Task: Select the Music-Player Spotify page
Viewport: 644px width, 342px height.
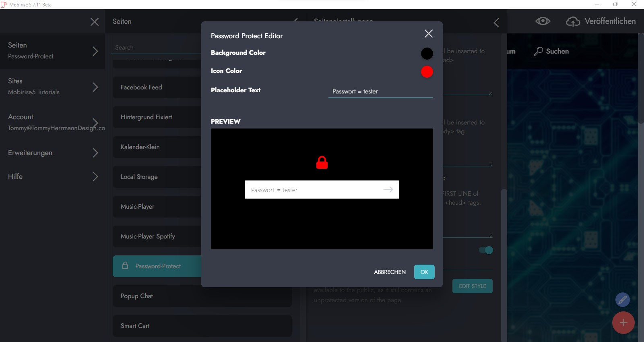Action: click(157, 236)
